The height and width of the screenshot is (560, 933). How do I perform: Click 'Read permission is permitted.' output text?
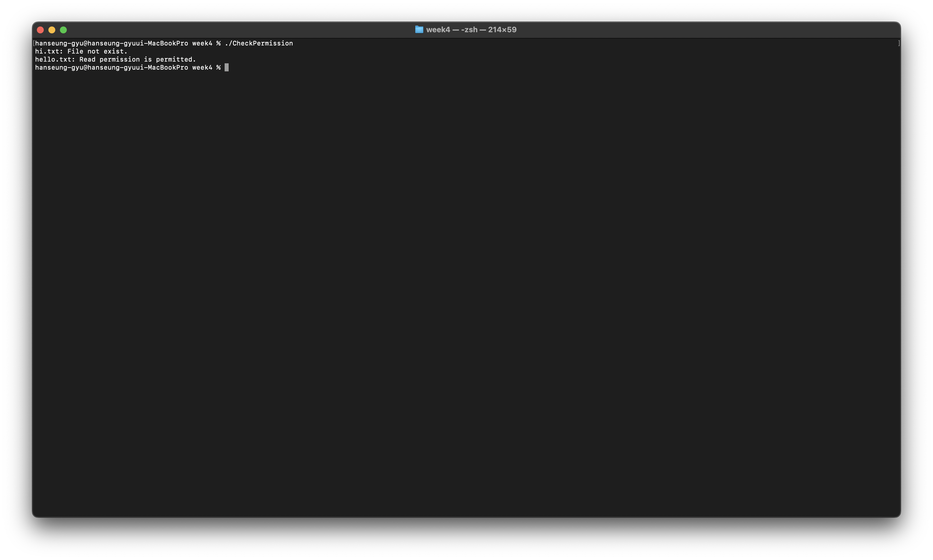(137, 59)
